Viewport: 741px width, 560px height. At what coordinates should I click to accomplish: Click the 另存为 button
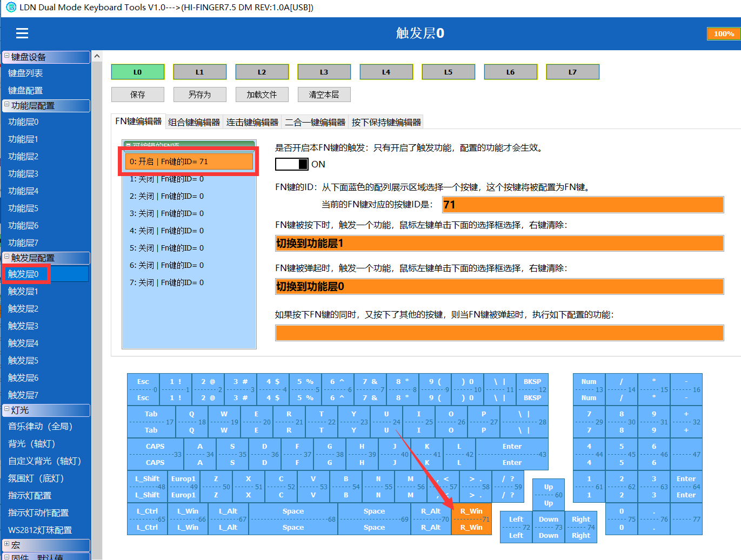click(200, 95)
